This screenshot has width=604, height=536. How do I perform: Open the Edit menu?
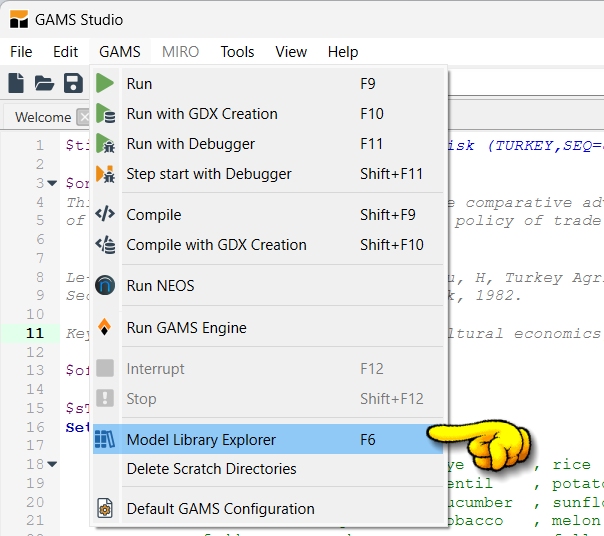point(65,52)
